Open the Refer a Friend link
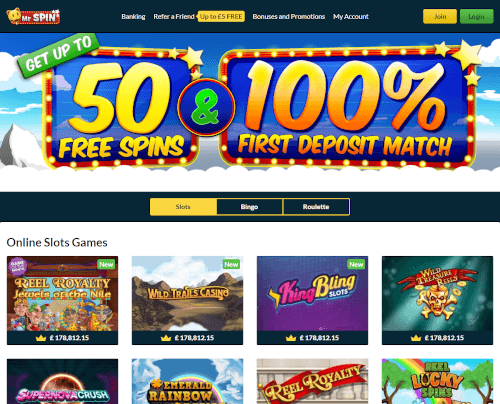The width and height of the screenshot is (500, 404). [x=174, y=16]
